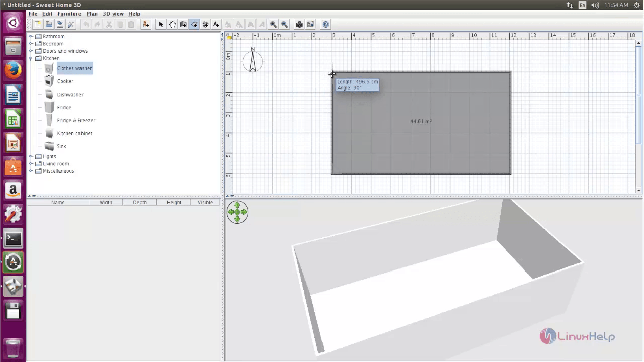Sort furniture by Visible column header
The image size is (644, 362).
click(205, 202)
